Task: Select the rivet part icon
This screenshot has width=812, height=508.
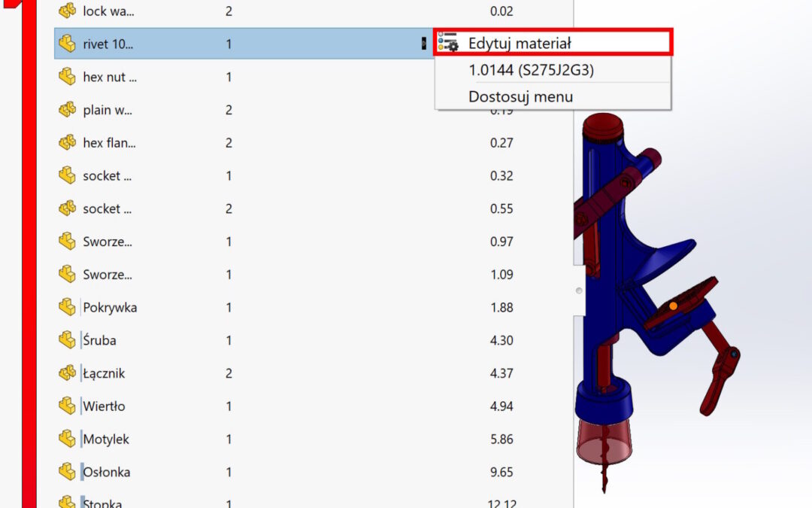Action: tap(68, 44)
